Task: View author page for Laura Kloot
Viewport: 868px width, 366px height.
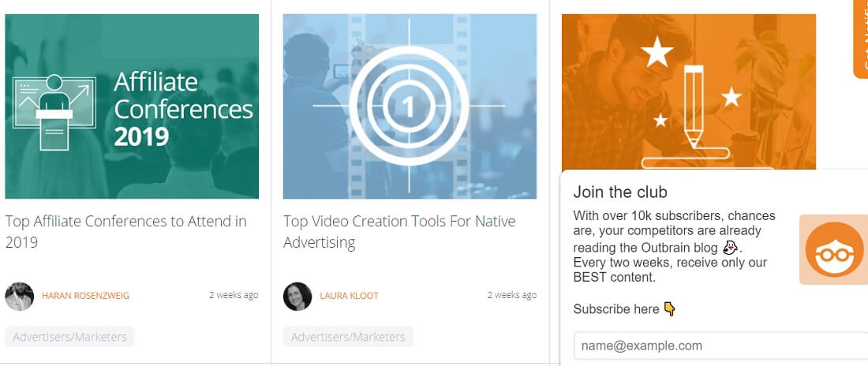Action: click(x=349, y=296)
